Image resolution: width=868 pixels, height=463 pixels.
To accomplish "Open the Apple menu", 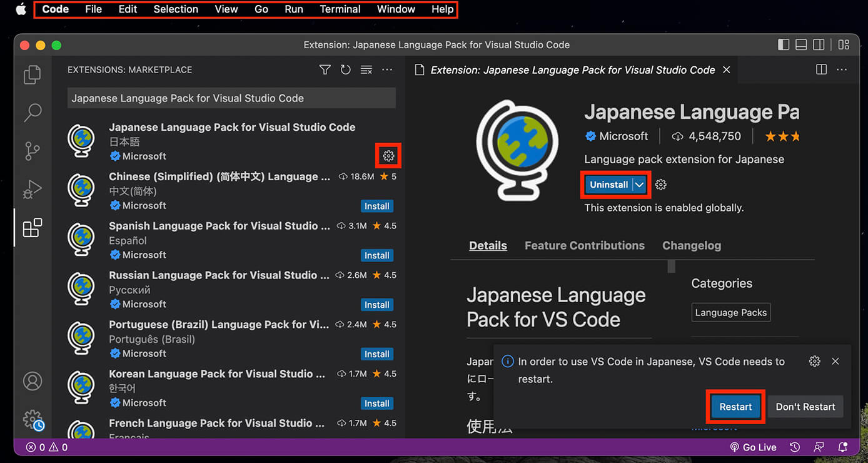I will point(21,9).
